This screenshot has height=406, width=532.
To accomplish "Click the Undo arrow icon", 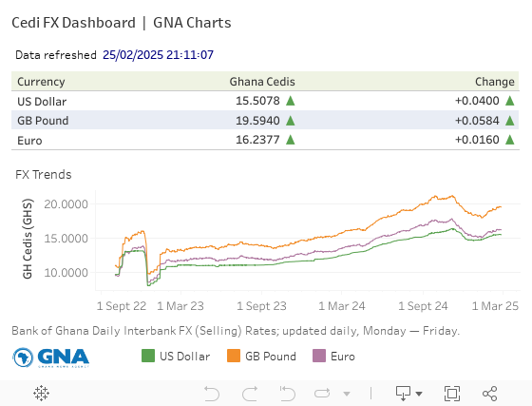I will coord(212,394).
